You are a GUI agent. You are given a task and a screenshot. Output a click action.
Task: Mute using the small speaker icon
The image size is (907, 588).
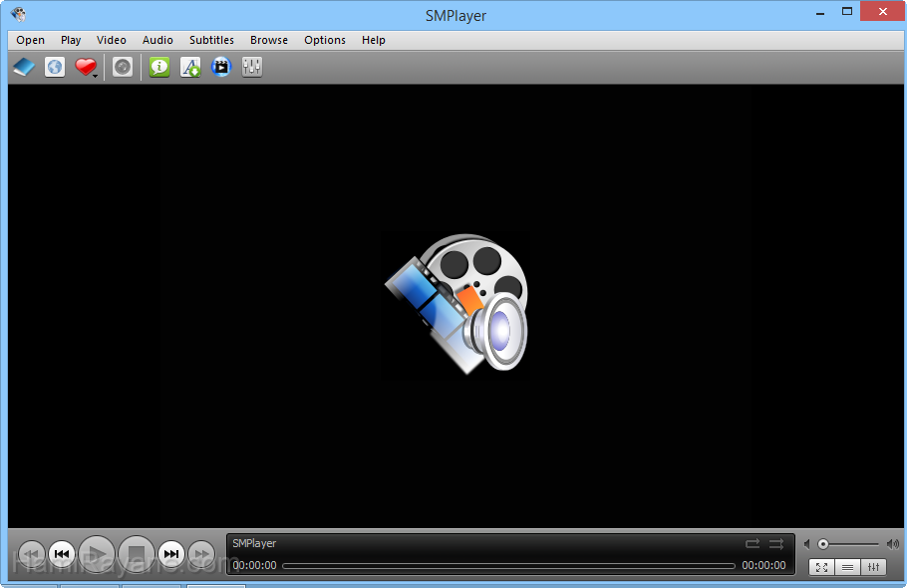807,544
